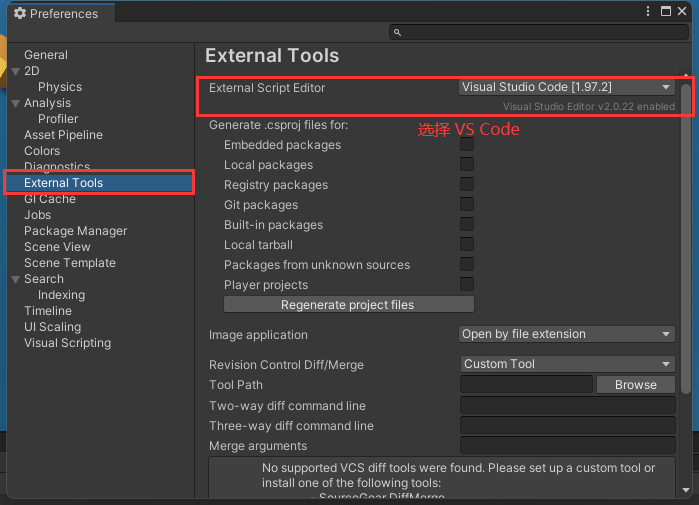Open Revision Control Diff/Merge dropdown
This screenshot has width=699, height=505.
tap(567, 364)
